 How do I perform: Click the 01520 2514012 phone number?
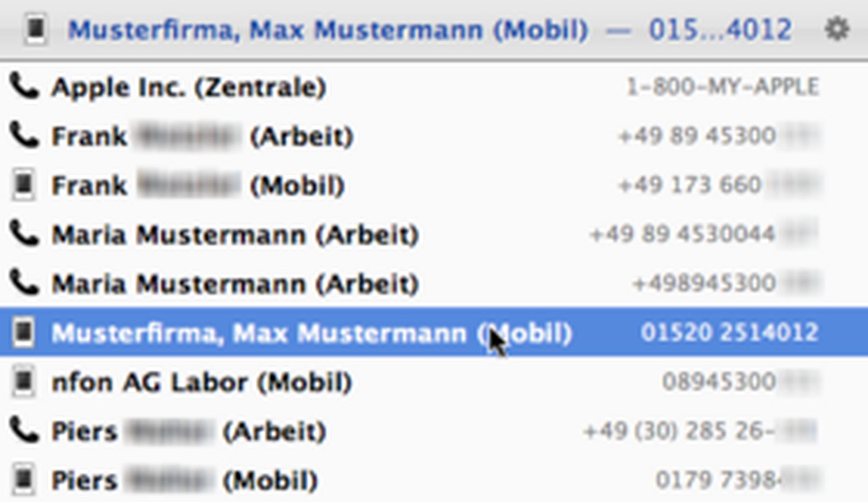pyautogui.click(x=729, y=332)
